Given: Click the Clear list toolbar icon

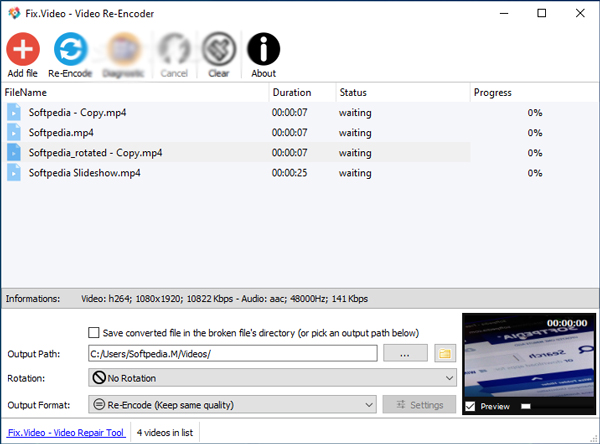Looking at the screenshot, I should (218, 50).
